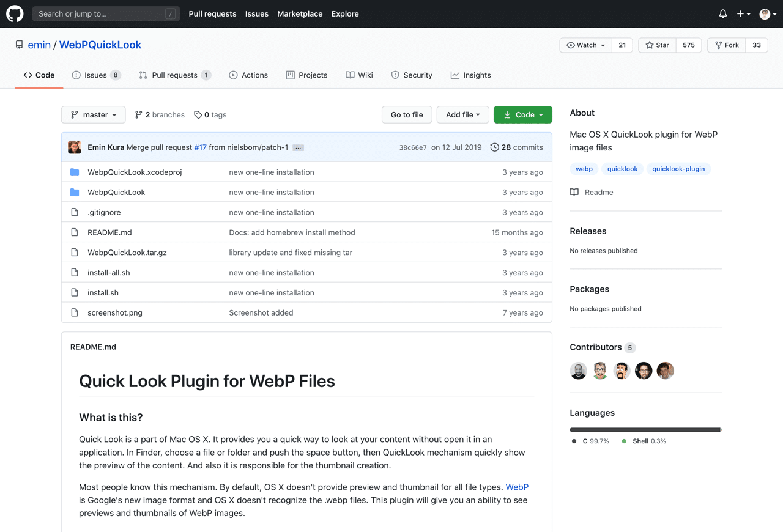Screen dimensions: 783x532
Task: Click the quicklook topic tag
Action: coord(622,169)
